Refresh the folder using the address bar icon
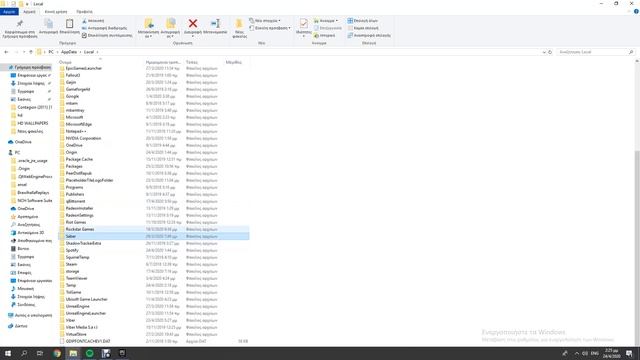 pos(550,52)
